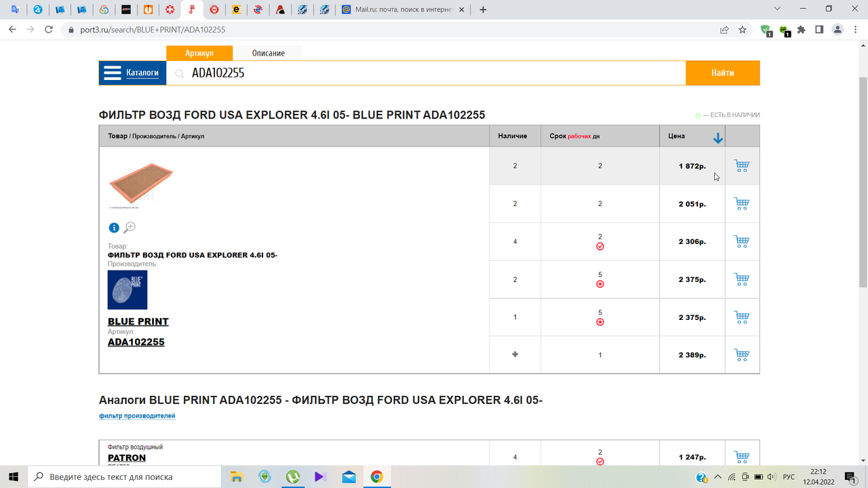This screenshot has width=868, height=488.
Task: Open the Каталоги catalog menu
Action: (x=133, y=73)
